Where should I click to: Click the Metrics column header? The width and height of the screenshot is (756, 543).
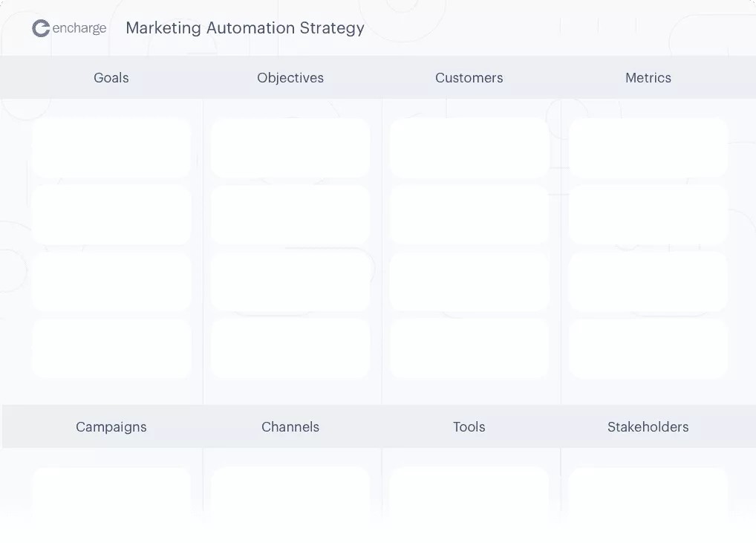[648, 78]
